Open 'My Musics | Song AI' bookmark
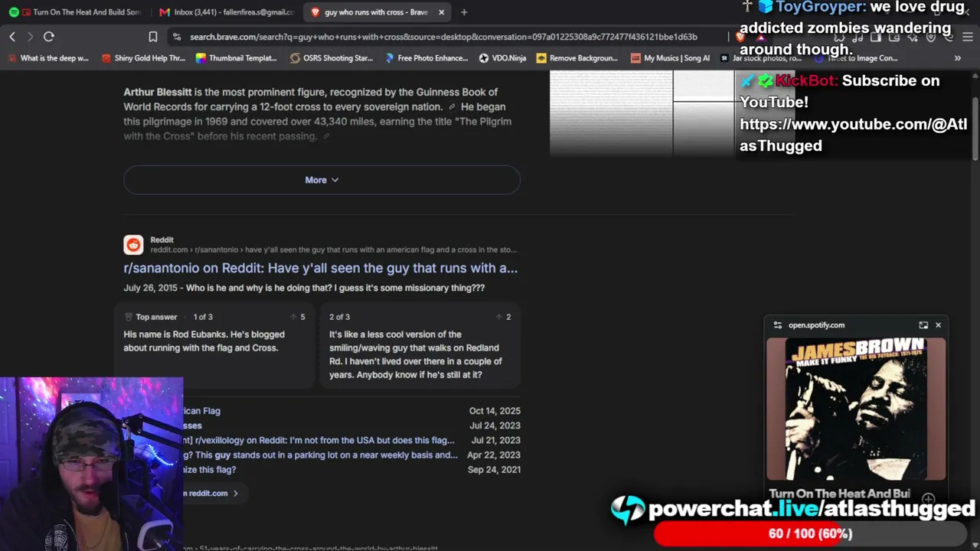This screenshot has height=551, width=980. point(670,58)
